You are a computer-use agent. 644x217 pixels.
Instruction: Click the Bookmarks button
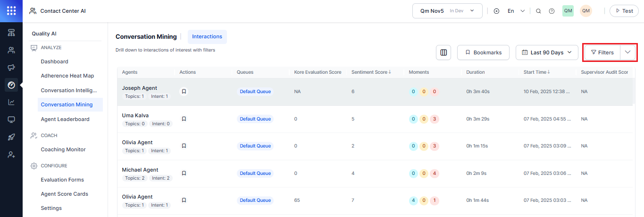coord(483,52)
